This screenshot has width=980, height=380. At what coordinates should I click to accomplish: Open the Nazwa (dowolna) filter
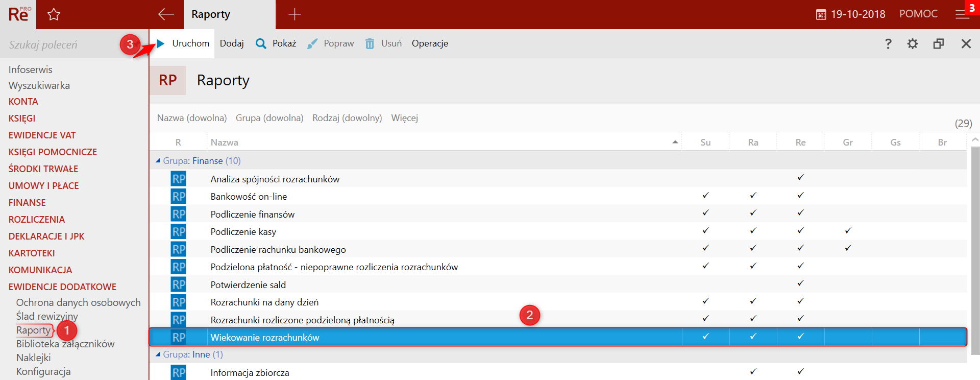(192, 118)
